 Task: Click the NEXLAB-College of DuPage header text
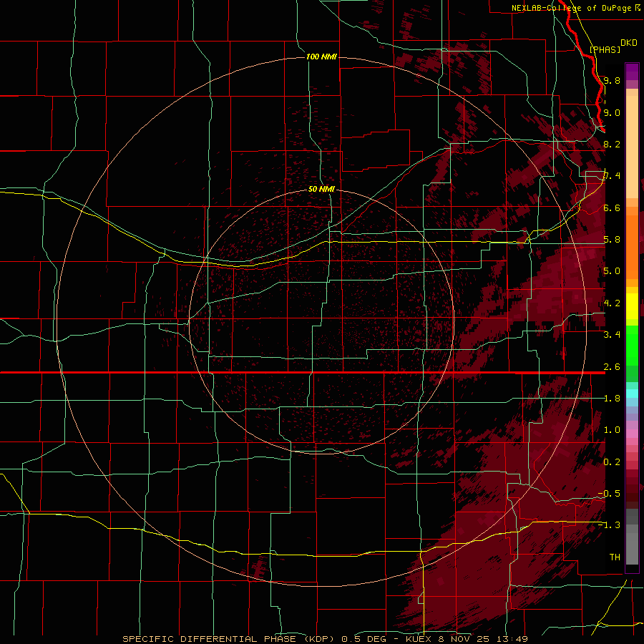click(x=572, y=8)
